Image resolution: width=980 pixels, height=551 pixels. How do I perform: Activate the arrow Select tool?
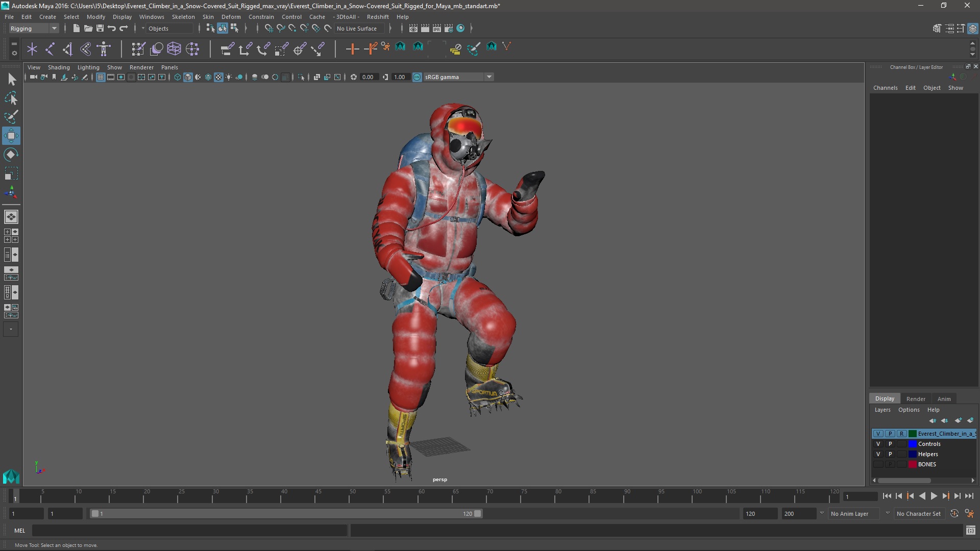pyautogui.click(x=11, y=79)
